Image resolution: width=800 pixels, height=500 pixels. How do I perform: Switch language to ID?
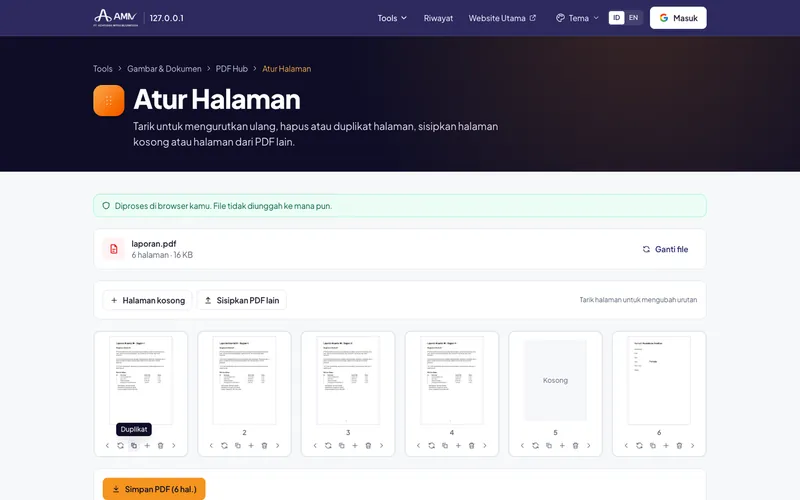point(616,18)
